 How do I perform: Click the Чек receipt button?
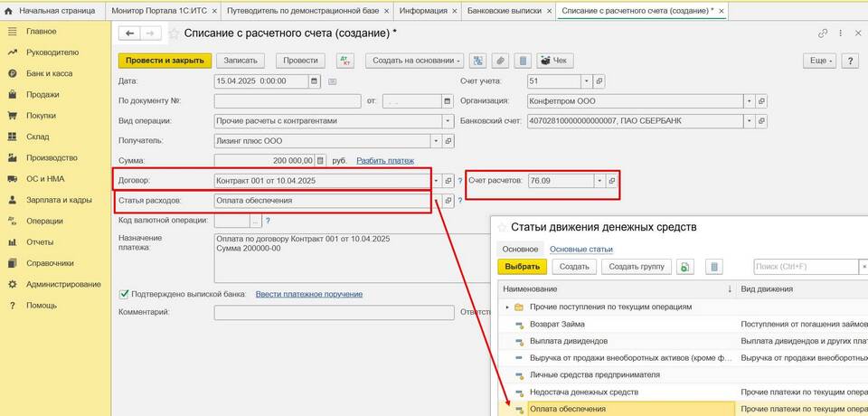555,61
